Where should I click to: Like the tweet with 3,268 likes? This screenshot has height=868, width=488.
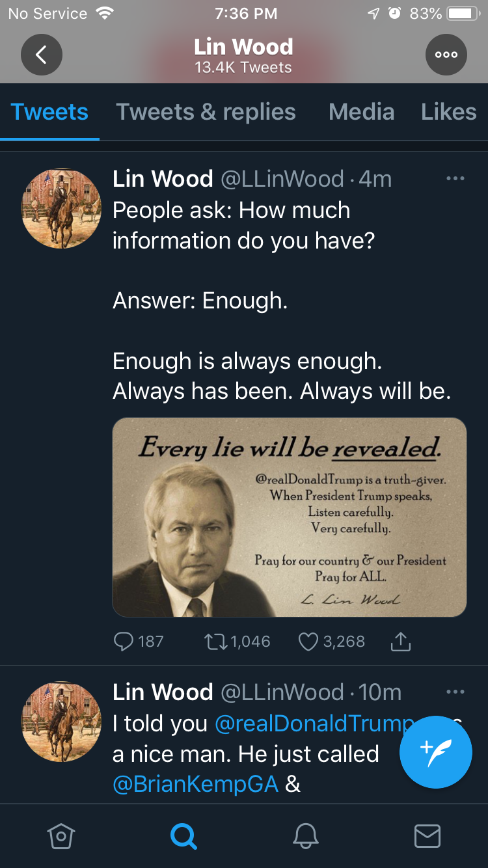[x=308, y=642]
